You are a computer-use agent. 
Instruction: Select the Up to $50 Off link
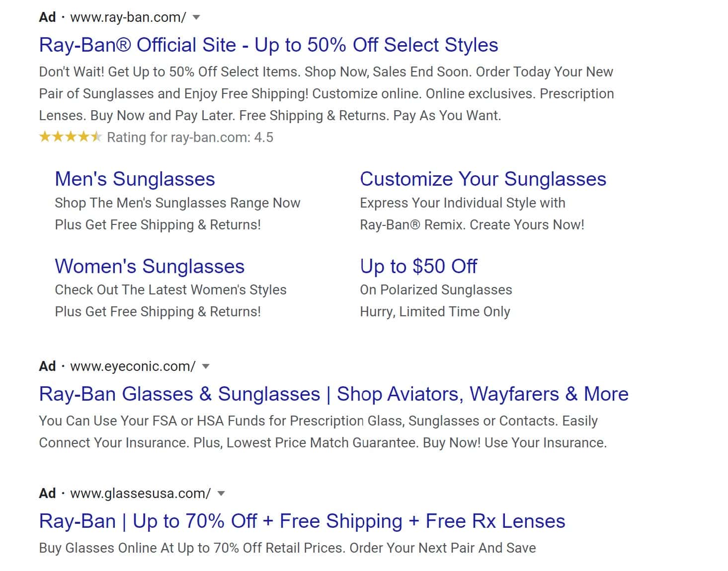[418, 266]
